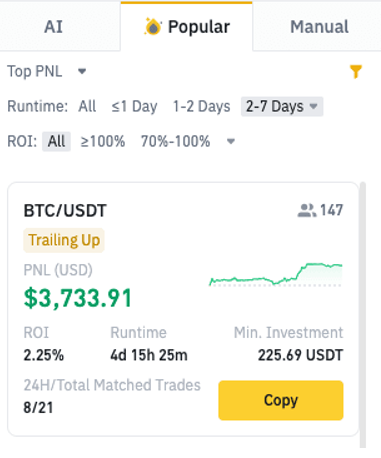
Task: Switch to the AI tab
Action: [53, 27]
